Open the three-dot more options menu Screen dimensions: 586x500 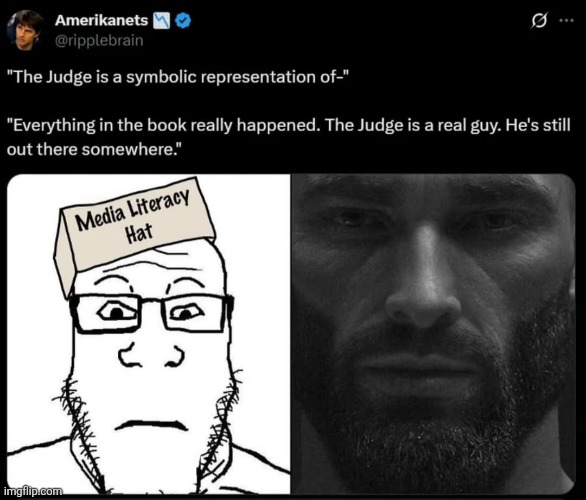tap(566, 21)
